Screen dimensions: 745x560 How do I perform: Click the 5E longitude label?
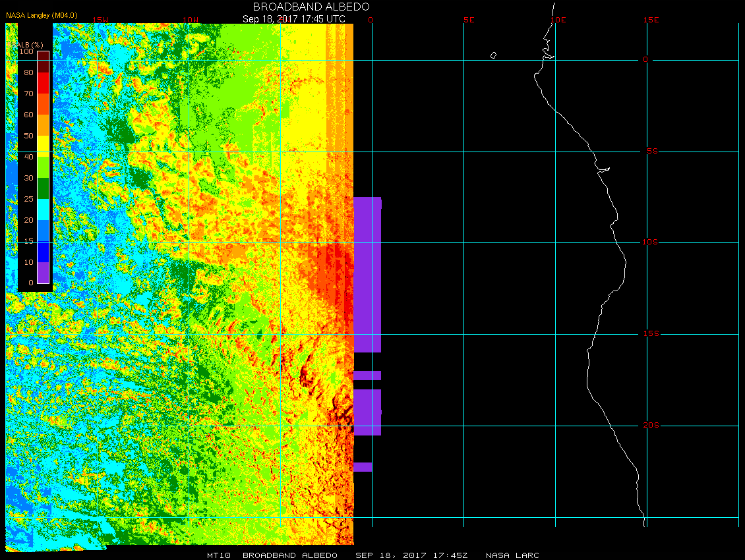point(469,20)
